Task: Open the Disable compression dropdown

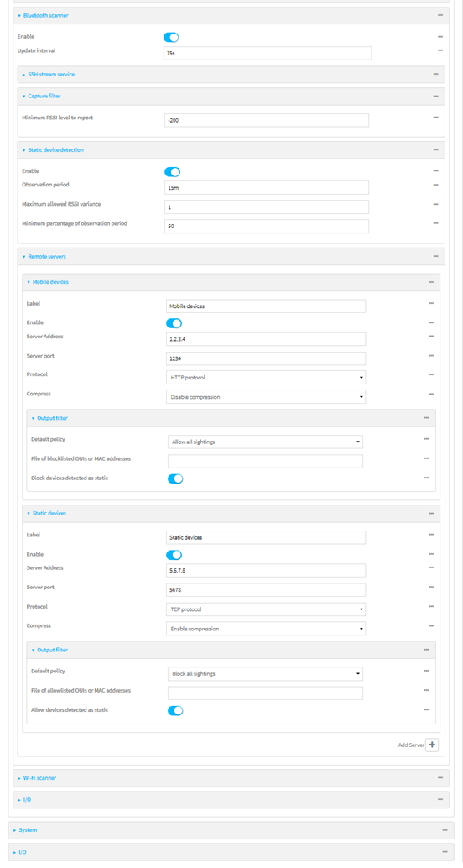Action: [x=266, y=397]
